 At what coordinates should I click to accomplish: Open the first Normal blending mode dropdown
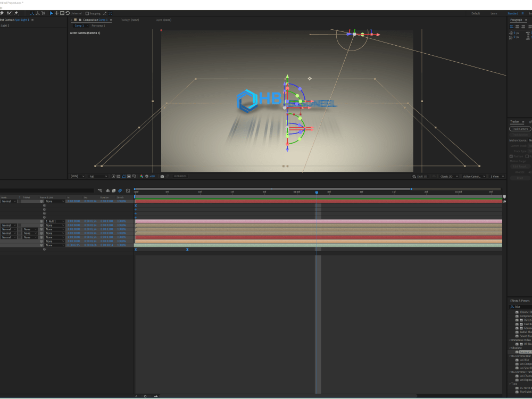(9, 202)
